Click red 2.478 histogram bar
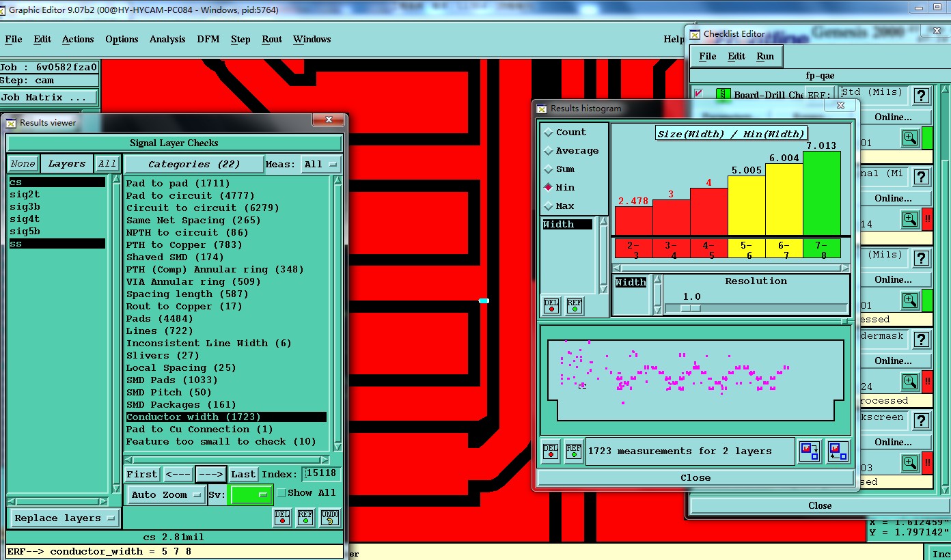The height and width of the screenshot is (560, 951). (x=633, y=221)
